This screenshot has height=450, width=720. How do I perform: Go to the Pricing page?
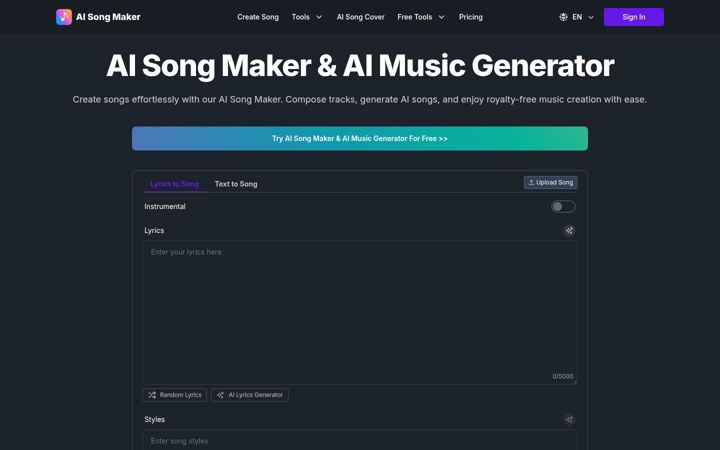(x=471, y=17)
